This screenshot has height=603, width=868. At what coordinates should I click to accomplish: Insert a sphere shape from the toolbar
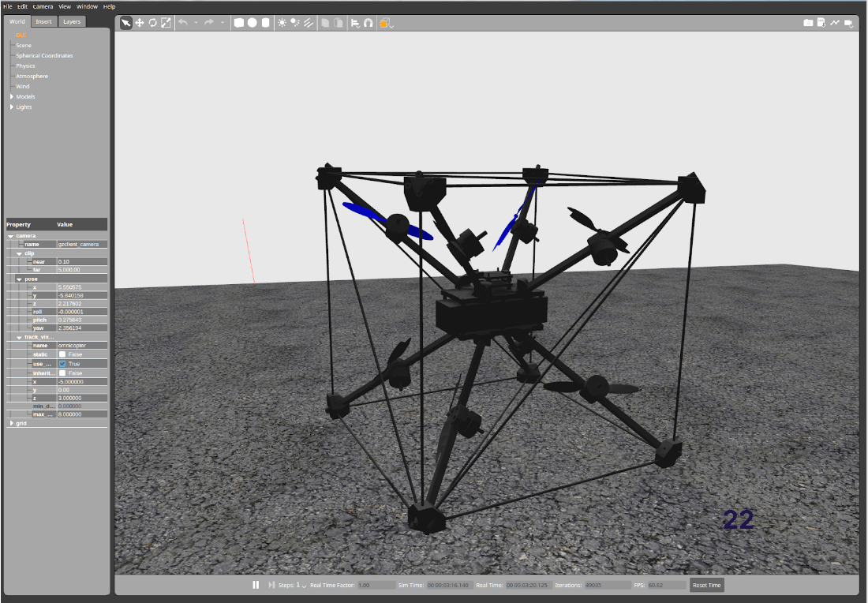252,23
